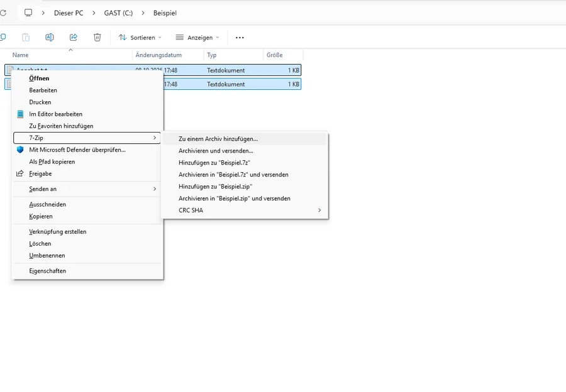Click Dieser PC in the breadcrumb
Screen dimensions: 566x392
[69, 13]
